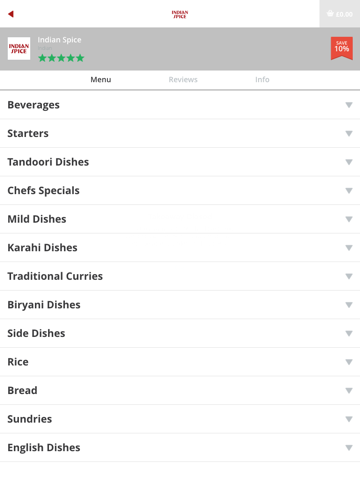360x480 pixels.
Task: Open the Chefs Specials category
Action: [180, 191]
